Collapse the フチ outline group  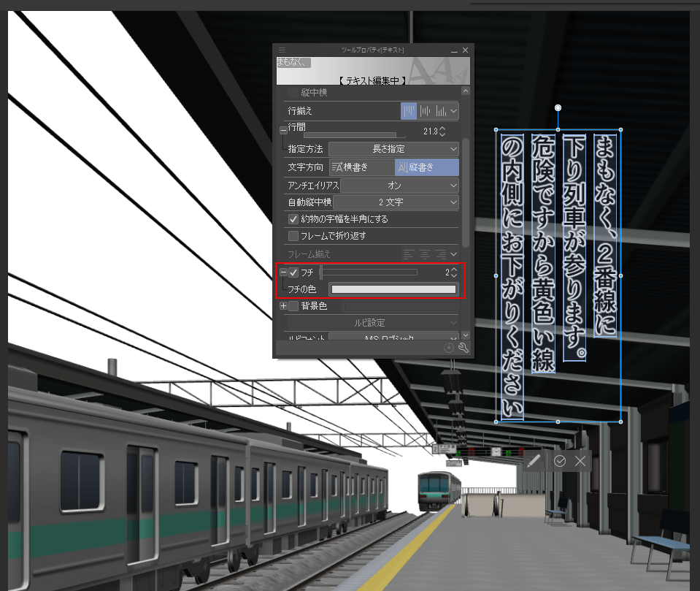[x=283, y=272]
